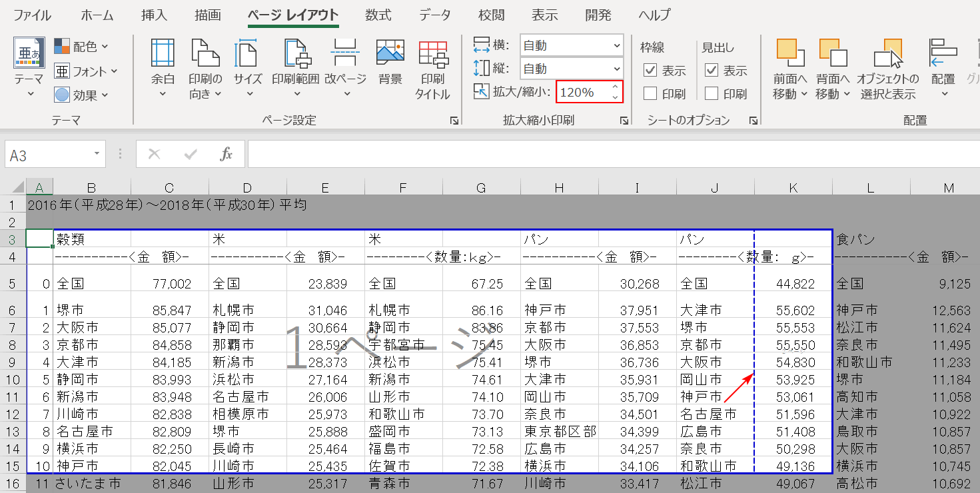This screenshot has height=493, width=980.
Task: Switch to the データ tab
Action: (x=435, y=15)
